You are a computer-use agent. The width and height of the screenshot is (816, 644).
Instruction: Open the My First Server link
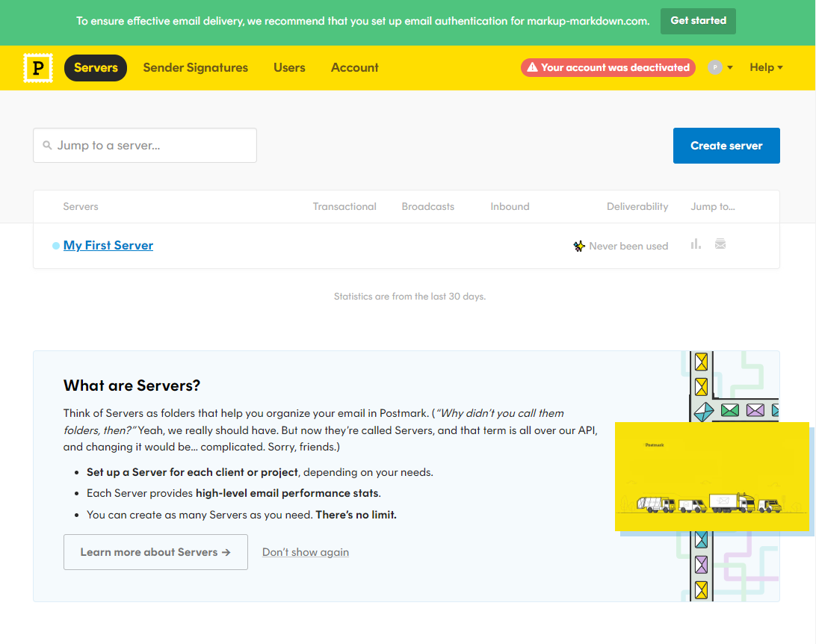click(108, 245)
